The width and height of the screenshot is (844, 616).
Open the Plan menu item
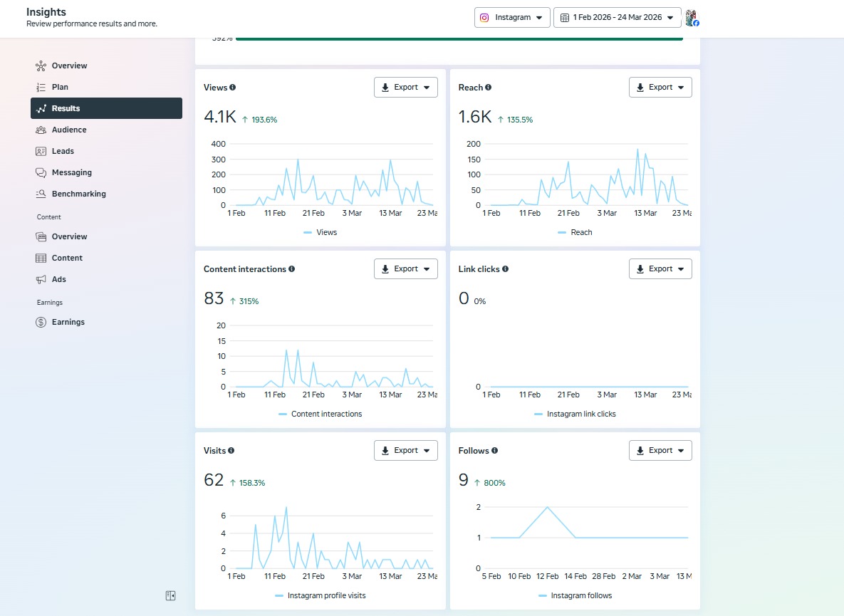click(x=106, y=87)
